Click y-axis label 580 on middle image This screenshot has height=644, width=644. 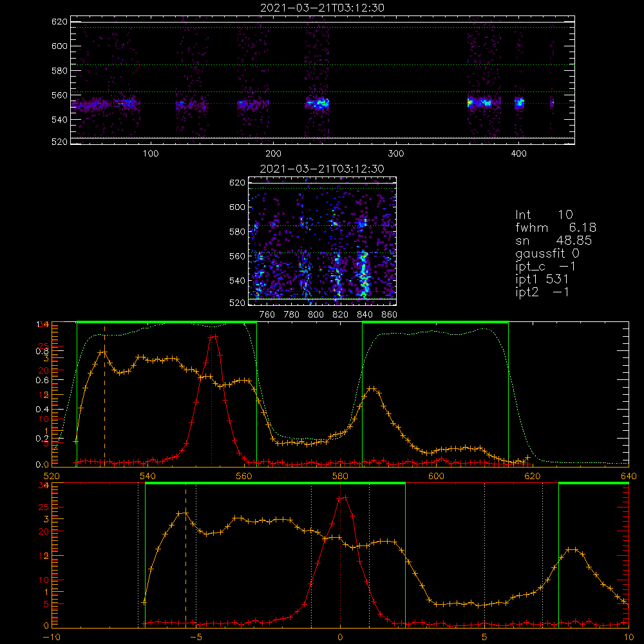pyautogui.click(x=237, y=232)
